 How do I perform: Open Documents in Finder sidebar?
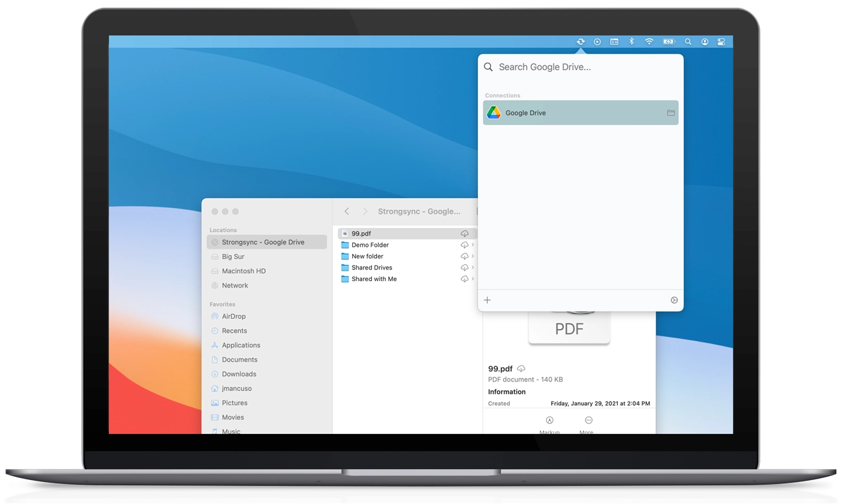[x=266, y=360]
